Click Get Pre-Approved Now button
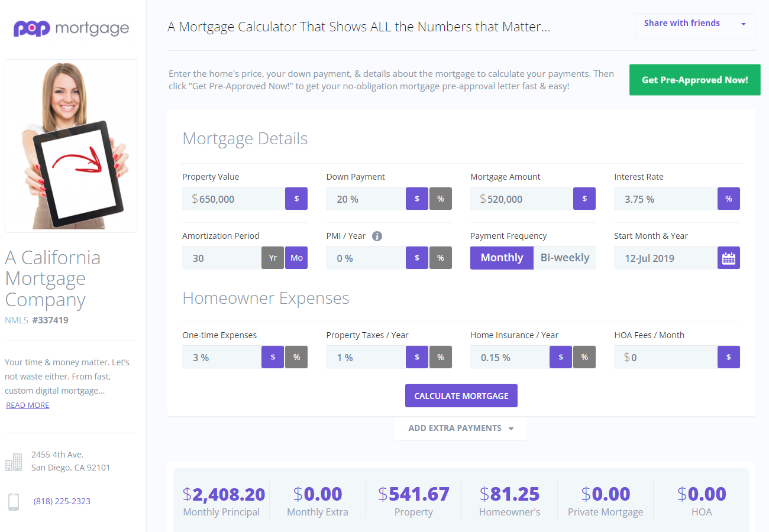The width and height of the screenshot is (769, 532). pos(695,80)
